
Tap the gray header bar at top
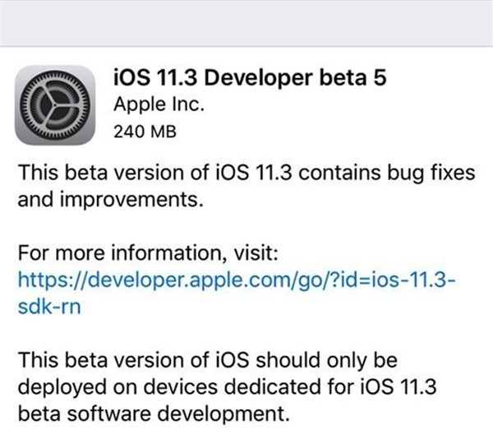246,21
